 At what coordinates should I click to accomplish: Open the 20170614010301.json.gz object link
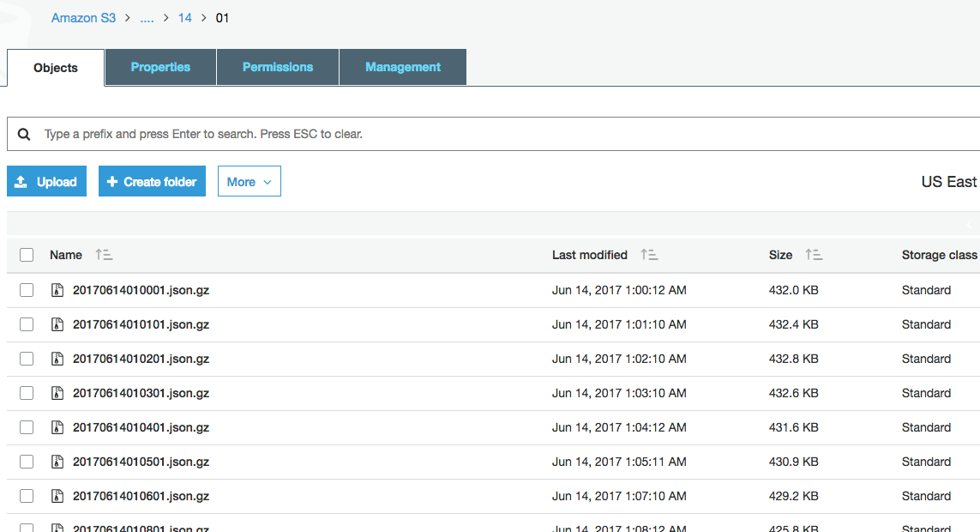141,393
